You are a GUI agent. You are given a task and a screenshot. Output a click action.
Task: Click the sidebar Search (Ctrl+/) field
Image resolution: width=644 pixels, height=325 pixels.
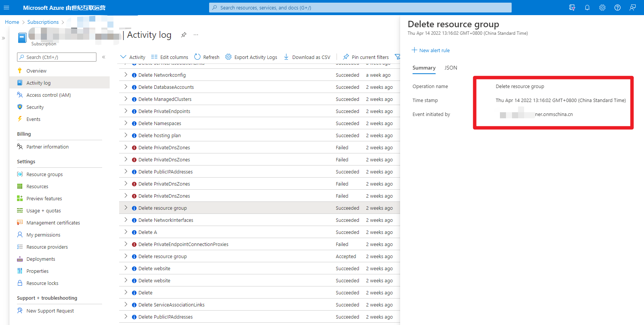click(x=57, y=57)
